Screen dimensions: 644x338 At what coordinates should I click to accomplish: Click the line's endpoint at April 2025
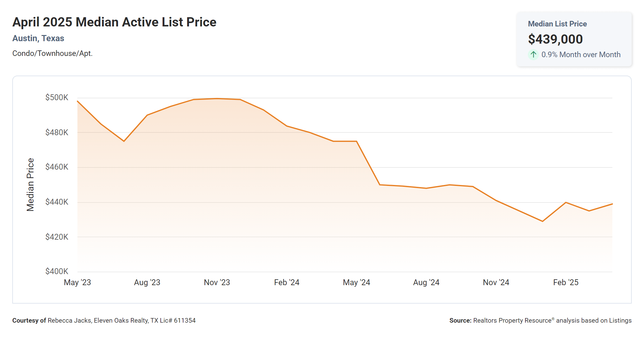pos(612,204)
